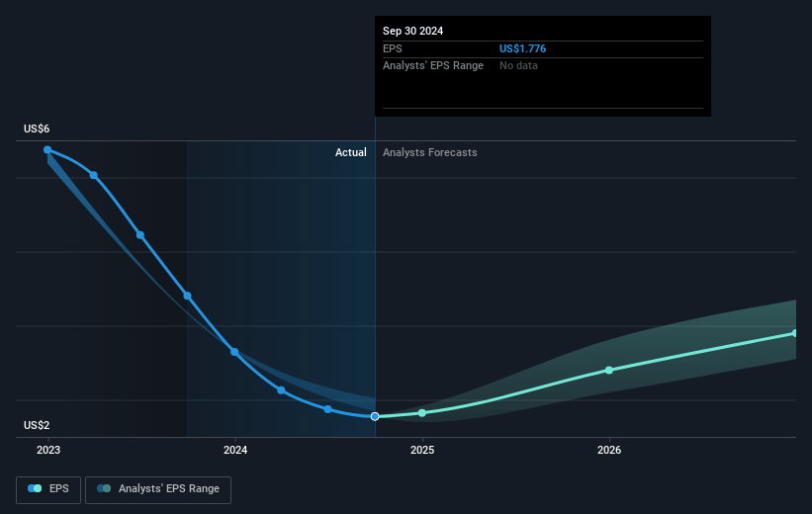Click the US$6 y-axis label
The image size is (812, 514).
tap(37, 128)
